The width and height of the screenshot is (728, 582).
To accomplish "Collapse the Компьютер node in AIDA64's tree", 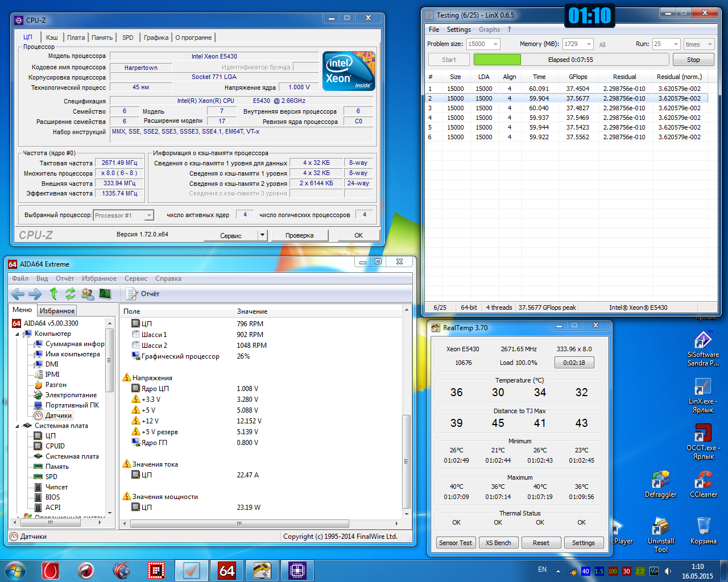I will [x=17, y=334].
